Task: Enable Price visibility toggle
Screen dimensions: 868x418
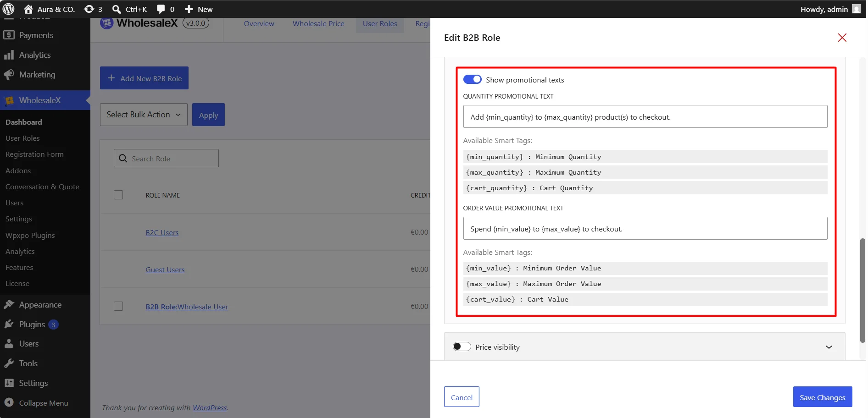Action: [x=462, y=346]
